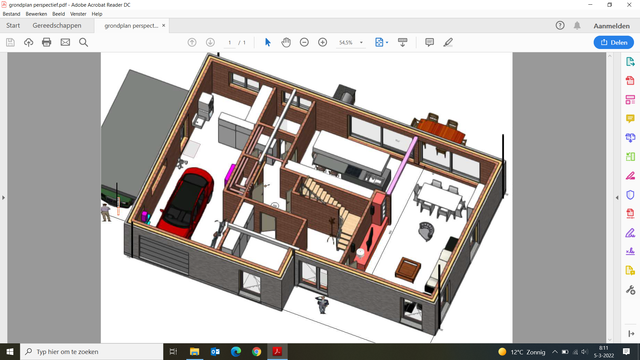Go to previous page arrow
Image resolution: width=640 pixels, height=360 pixels.
[192, 42]
